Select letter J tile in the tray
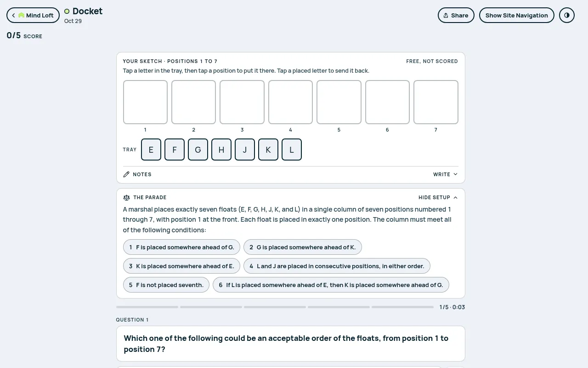The image size is (588, 368). [x=245, y=149]
